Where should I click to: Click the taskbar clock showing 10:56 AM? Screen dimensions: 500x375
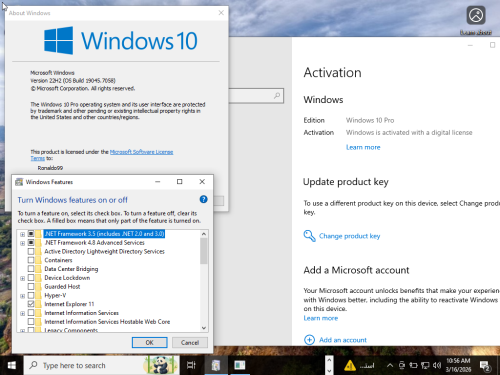pyautogui.click(x=458, y=365)
